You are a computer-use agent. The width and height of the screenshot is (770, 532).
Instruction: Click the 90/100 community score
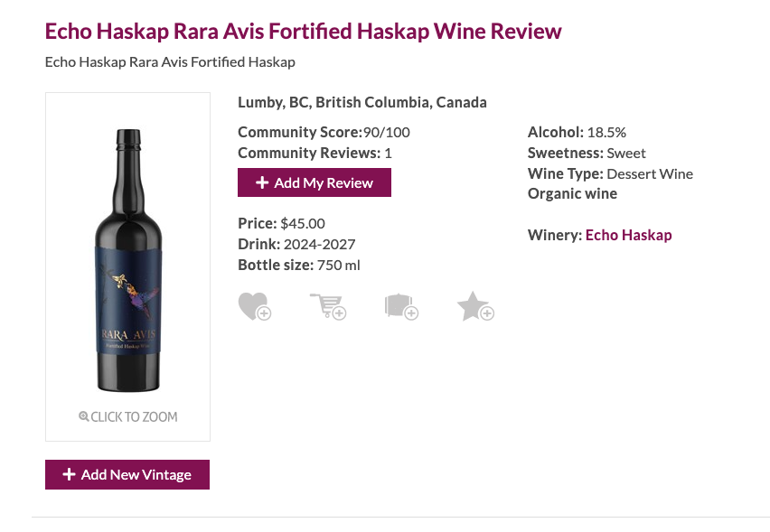coord(387,132)
